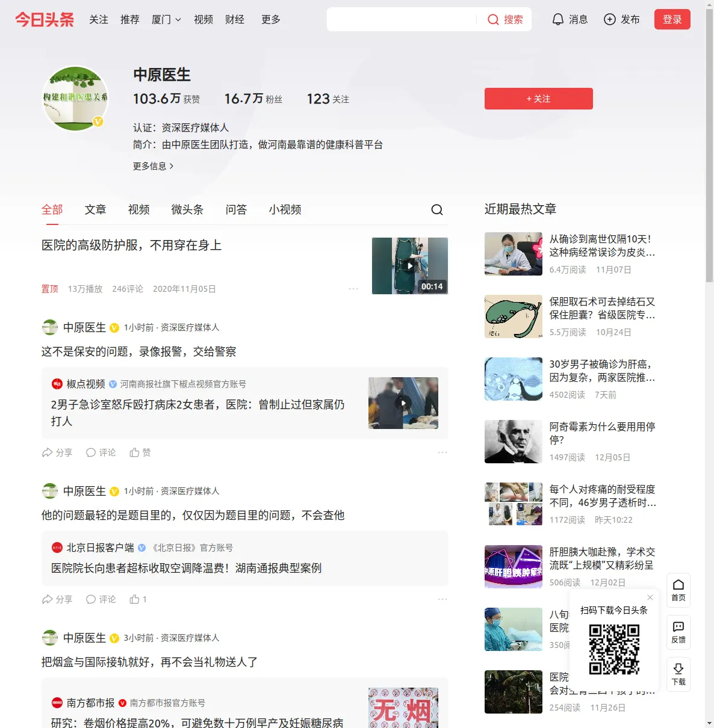Share the 北京日报 repost

57,599
